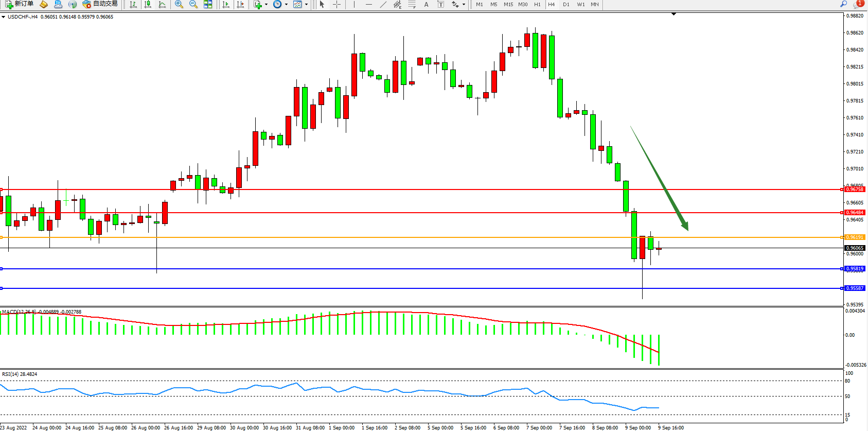
Task: Open the search magnifier in top right
Action: click(844, 4)
